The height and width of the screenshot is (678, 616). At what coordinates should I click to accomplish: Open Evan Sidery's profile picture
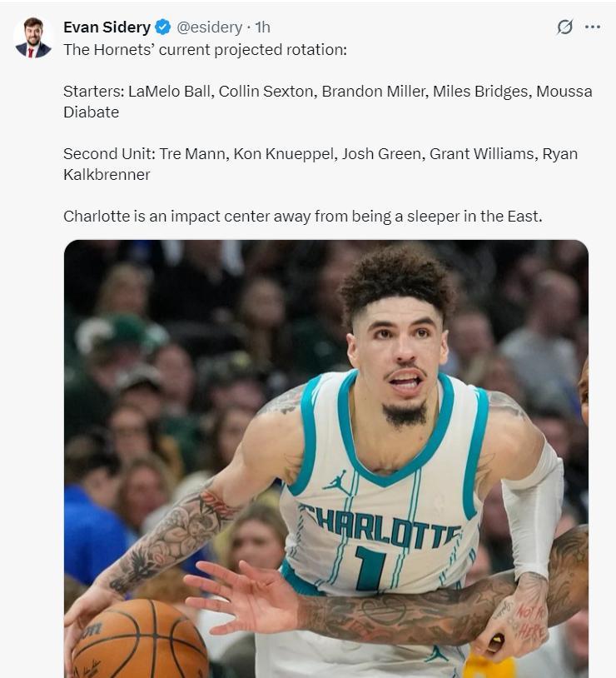33,38
